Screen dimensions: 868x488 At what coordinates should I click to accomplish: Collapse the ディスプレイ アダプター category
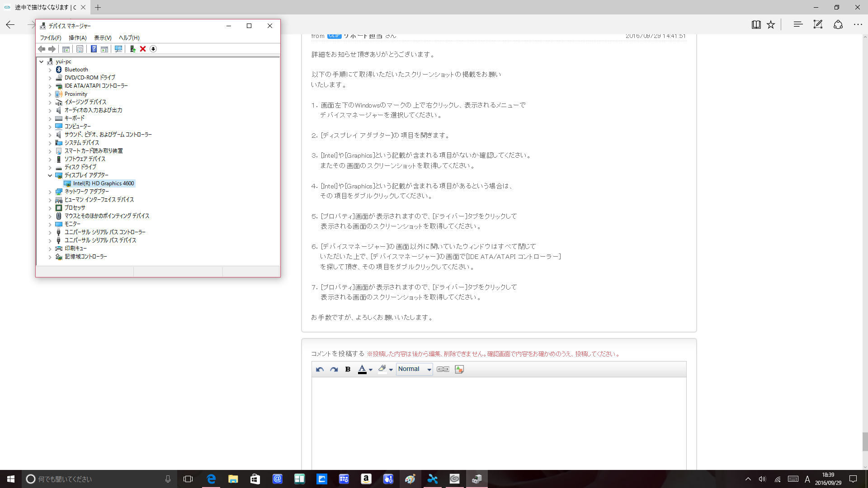(x=50, y=175)
